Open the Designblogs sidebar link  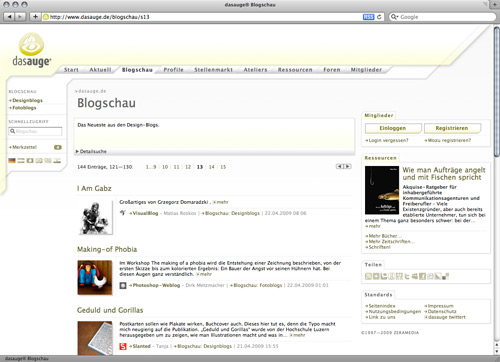pos(27,100)
